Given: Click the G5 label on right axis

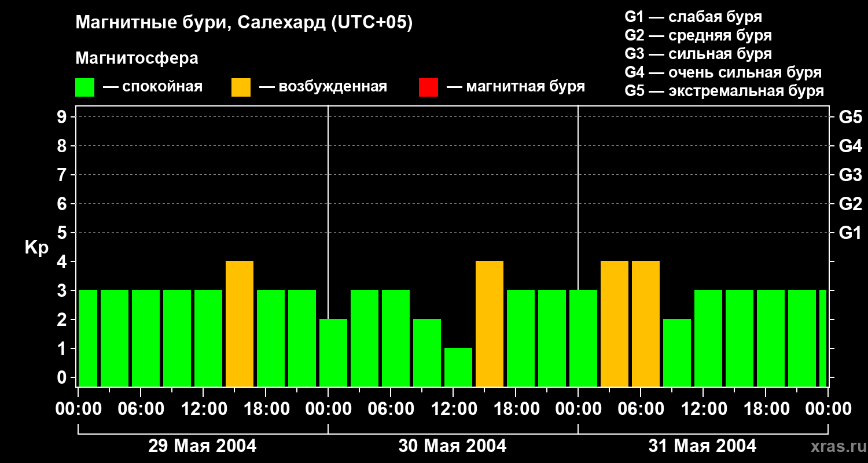Looking at the screenshot, I should click(850, 117).
